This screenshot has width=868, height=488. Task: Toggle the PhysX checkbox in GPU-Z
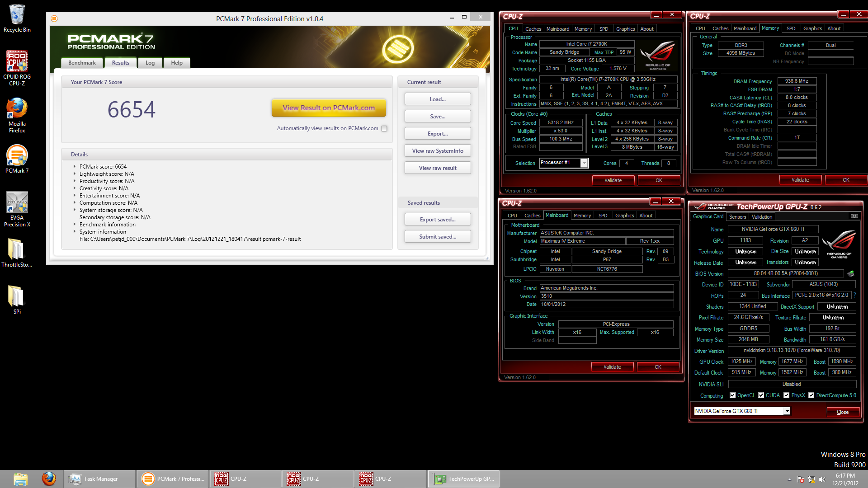coord(787,395)
